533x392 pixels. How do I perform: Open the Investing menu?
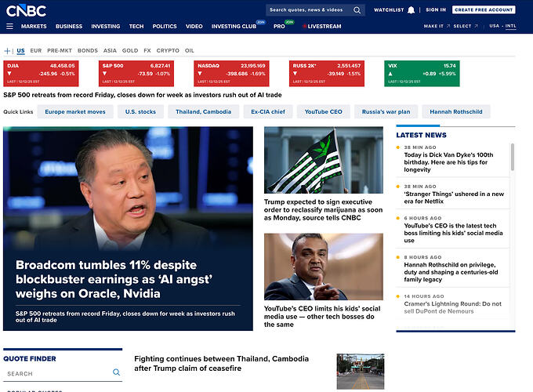(105, 26)
